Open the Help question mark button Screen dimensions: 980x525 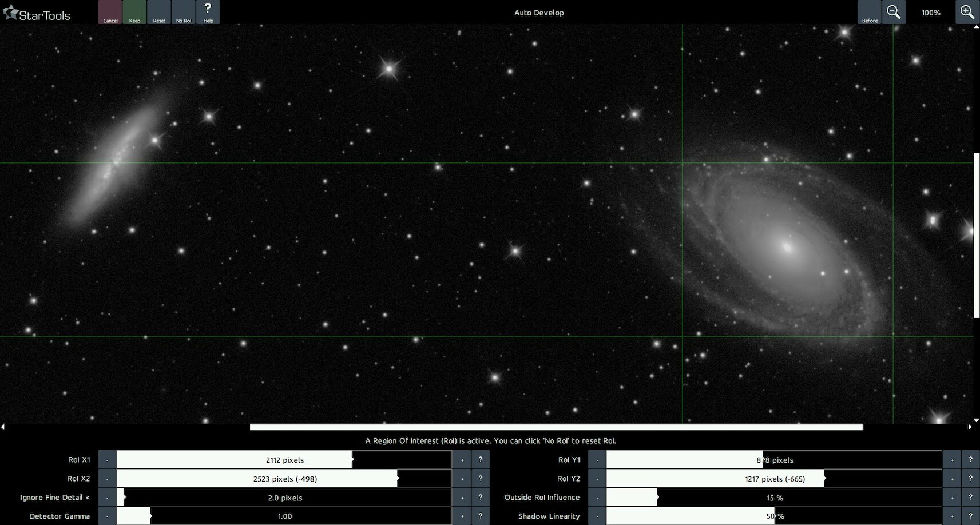(x=208, y=12)
